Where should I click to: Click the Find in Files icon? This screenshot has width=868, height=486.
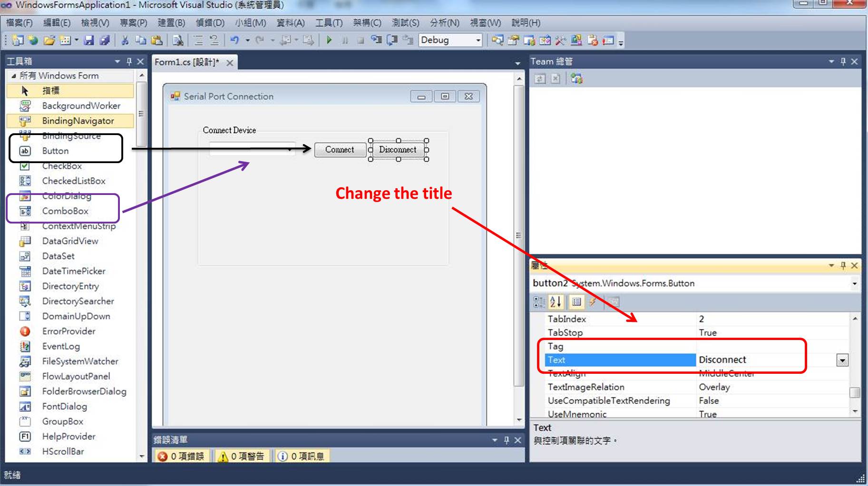tap(178, 40)
